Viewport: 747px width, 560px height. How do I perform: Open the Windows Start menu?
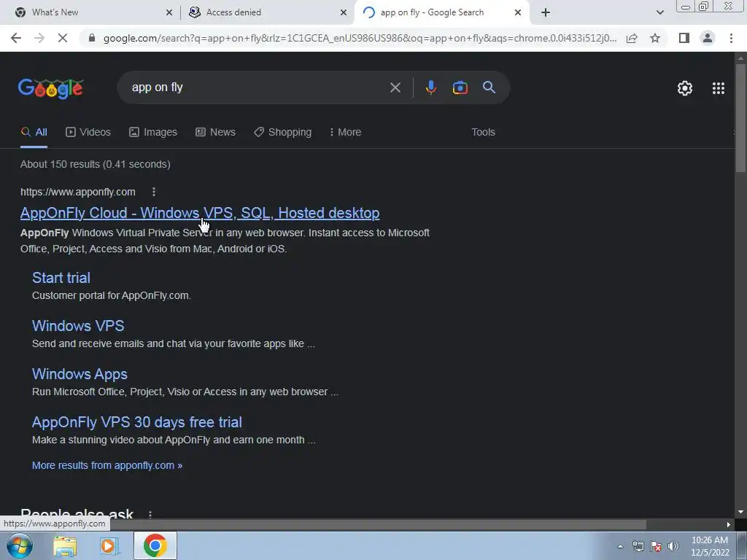point(19,545)
